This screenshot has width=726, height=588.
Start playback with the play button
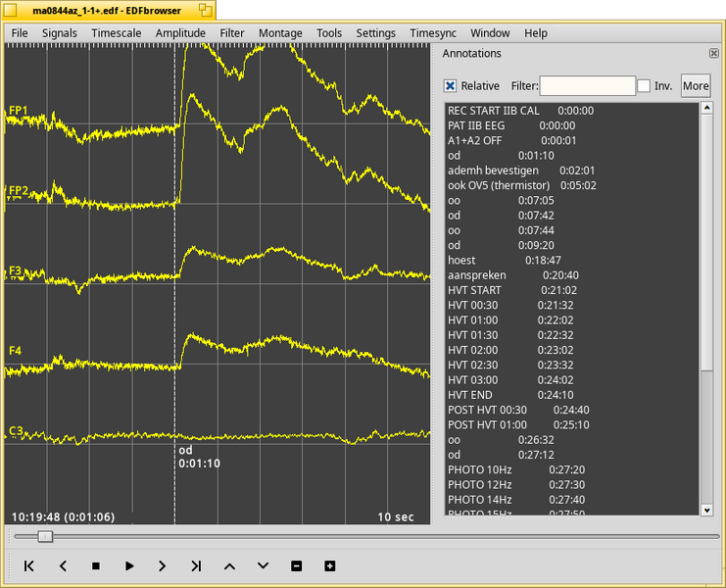(129, 565)
